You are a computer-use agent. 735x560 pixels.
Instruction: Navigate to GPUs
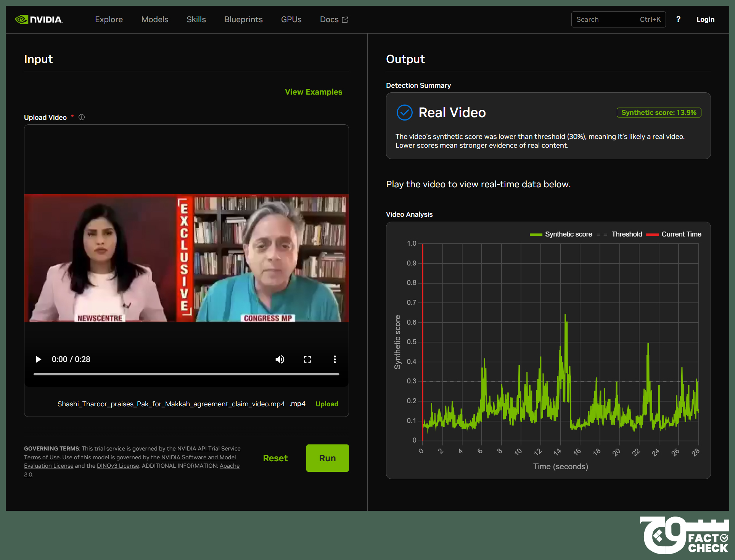click(x=291, y=19)
